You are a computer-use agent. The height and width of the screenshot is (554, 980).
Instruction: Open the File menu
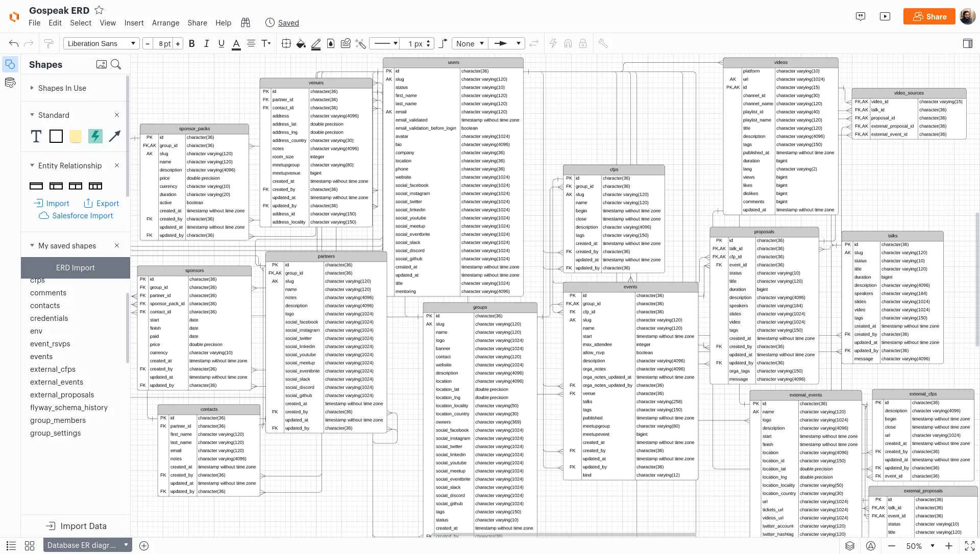point(35,23)
